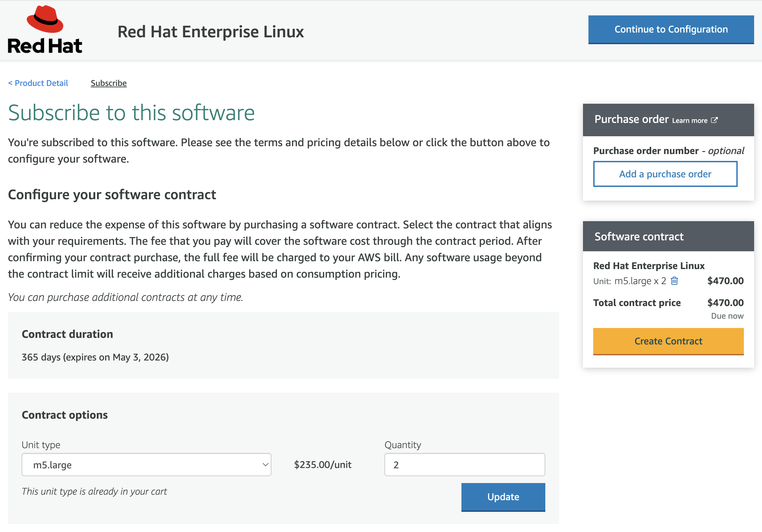The height and width of the screenshot is (532, 762).
Task: Focus the Quantity input field
Action: (x=465, y=465)
